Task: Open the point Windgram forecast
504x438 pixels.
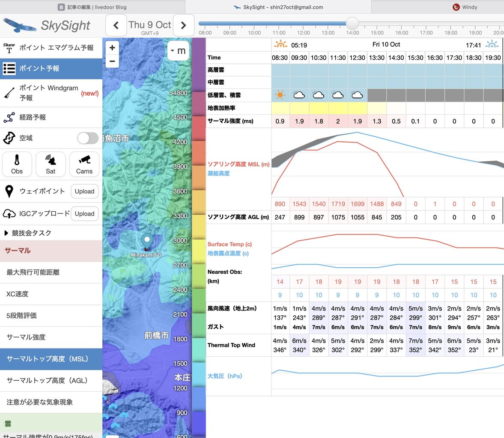Action: tap(51, 93)
